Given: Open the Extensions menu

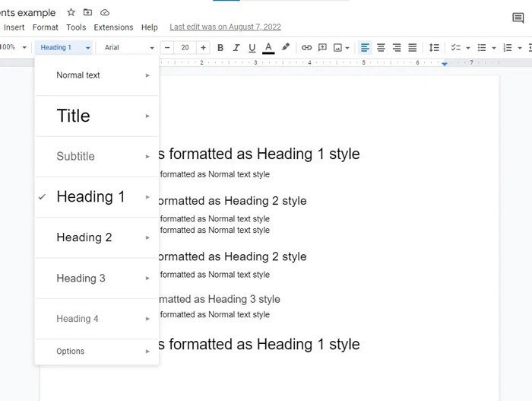Looking at the screenshot, I should pyautogui.click(x=113, y=27).
